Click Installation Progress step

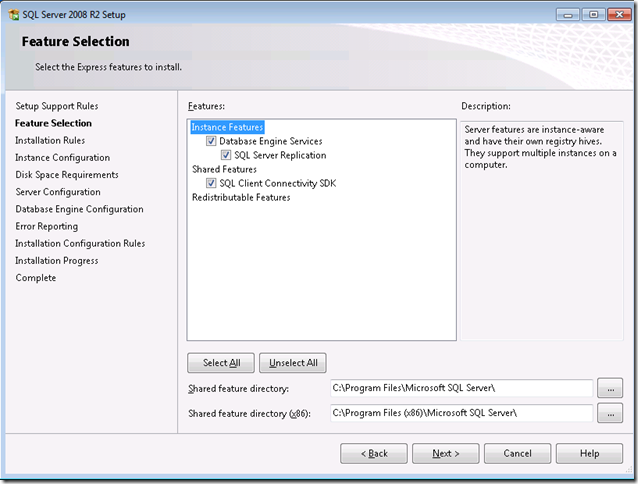pos(57,261)
